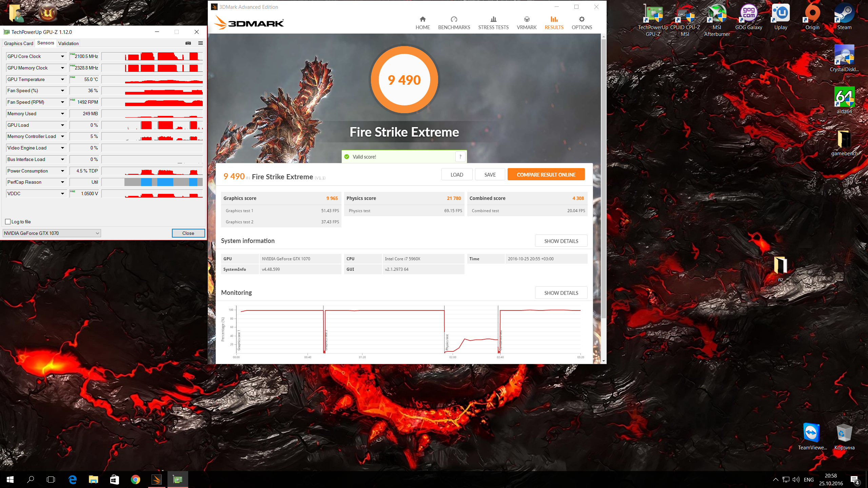Go to 3DMark Benchmarks section

tap(454, 23)
